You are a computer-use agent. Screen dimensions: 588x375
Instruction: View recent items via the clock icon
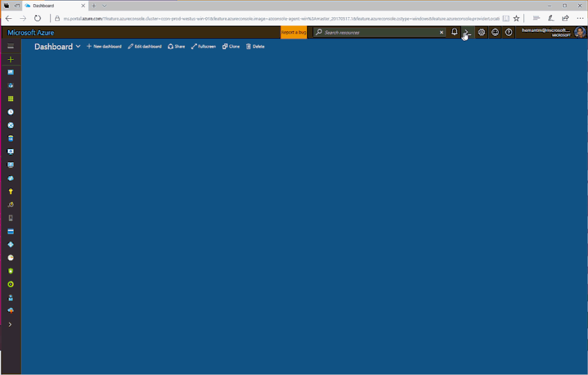(10, 112)
